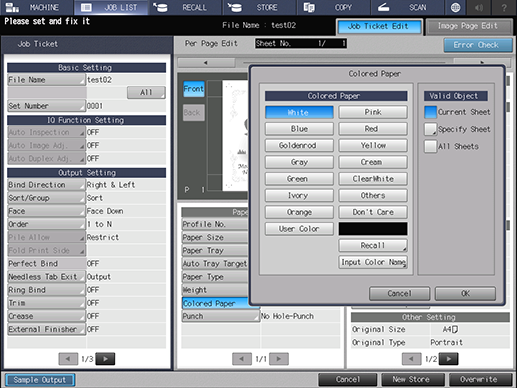Open the Recall color list
Screen dimensions: 517x388
click(x=373, y=246)
